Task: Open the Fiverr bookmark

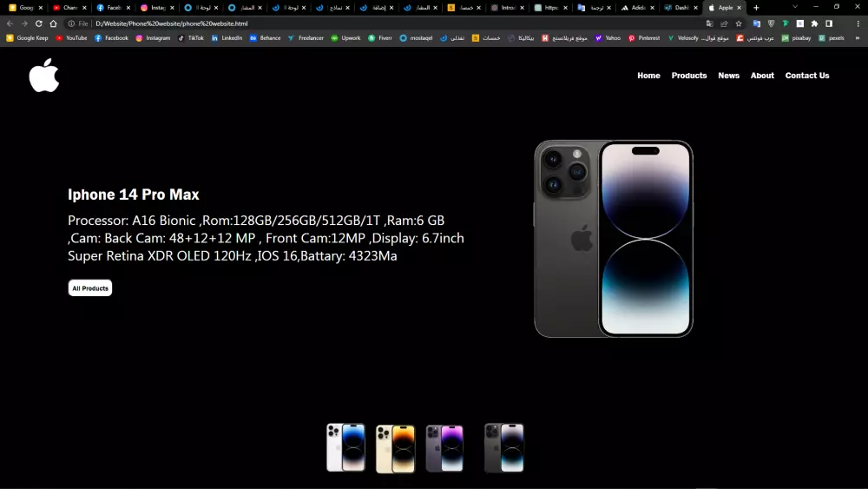Action: (x=380, y=38)
